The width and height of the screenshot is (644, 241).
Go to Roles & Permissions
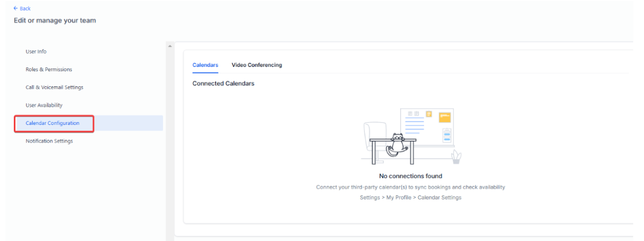[49, 70]
